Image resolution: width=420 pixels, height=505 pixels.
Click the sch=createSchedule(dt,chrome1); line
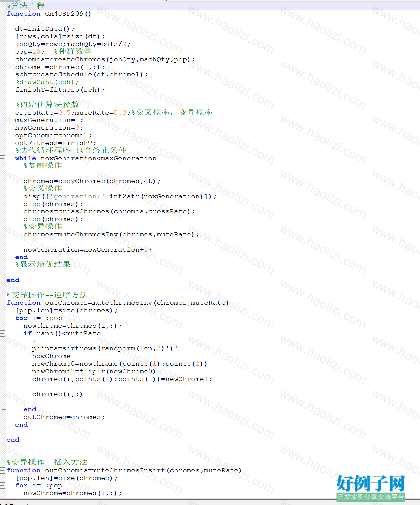[x=81, y=74]
